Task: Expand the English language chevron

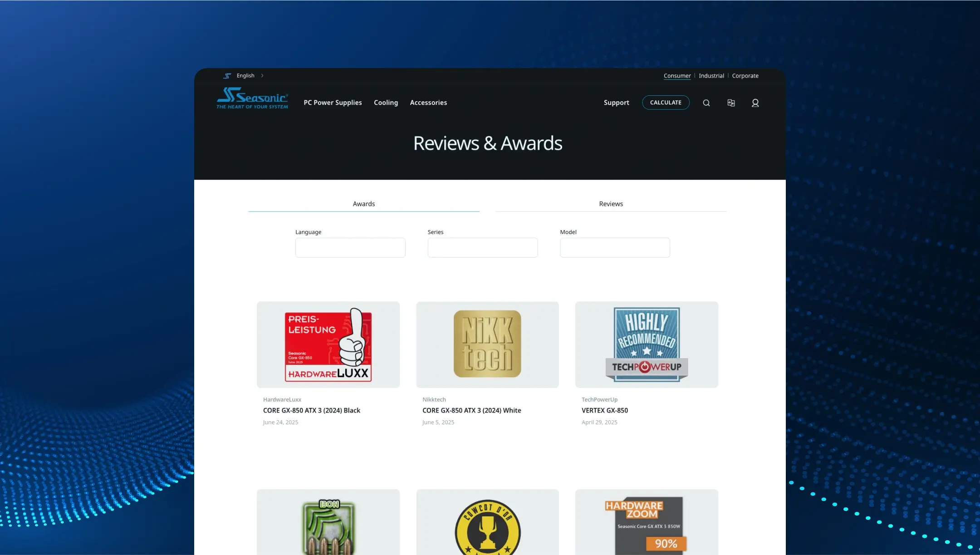Action: pyautogui.click(x=262, y=76)
